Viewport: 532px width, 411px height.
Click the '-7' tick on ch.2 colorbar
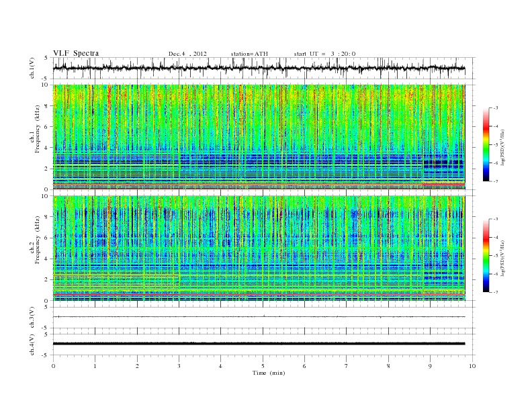coord(496,292)
